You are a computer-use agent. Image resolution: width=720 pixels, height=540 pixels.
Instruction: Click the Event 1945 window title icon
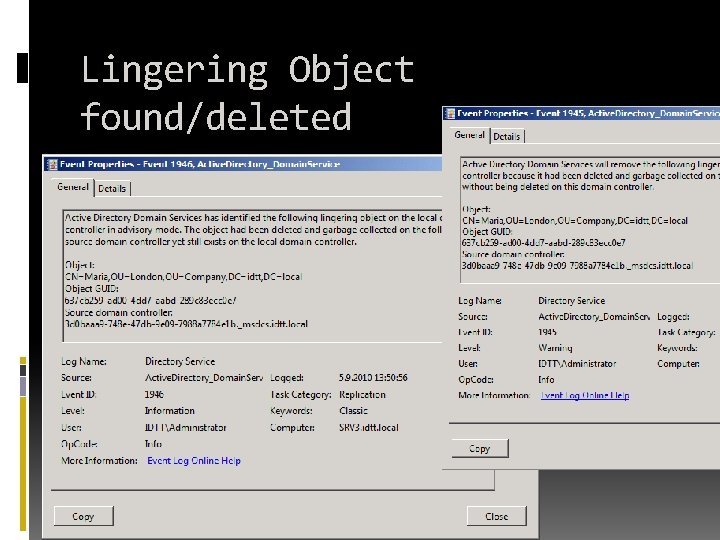pos(450,113)
